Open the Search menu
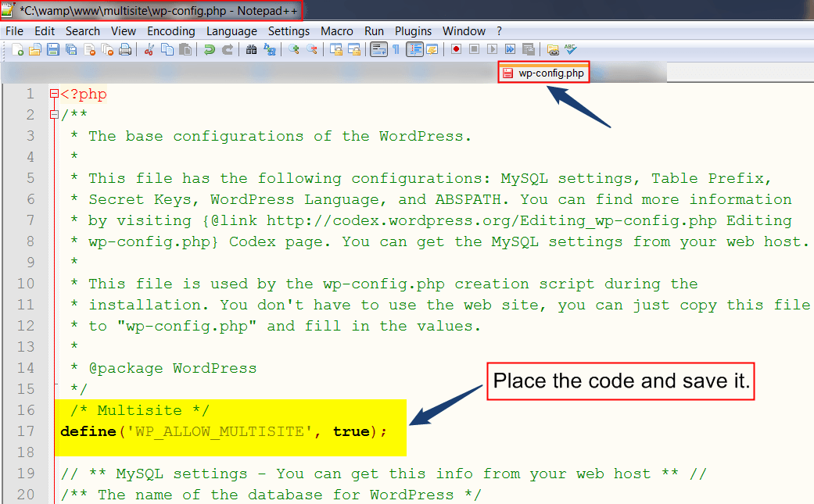 pyautogui.click(x=83, y=31)
